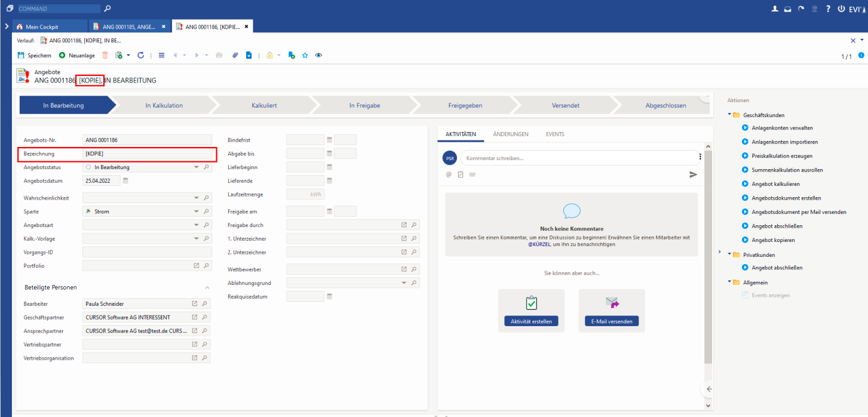Open the Angebotsstatus dropdown
This screenshot has height=417, width=868.
[197, 167]
